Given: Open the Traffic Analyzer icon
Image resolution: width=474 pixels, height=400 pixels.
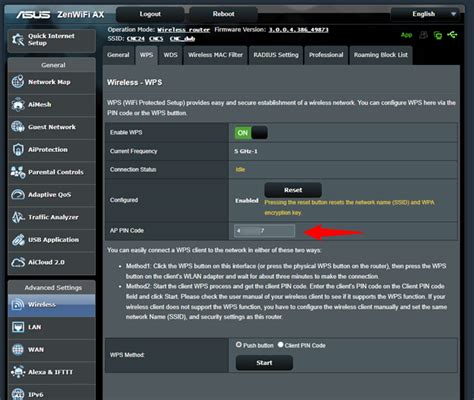Looking at the screenshot, I should (18, 217).
